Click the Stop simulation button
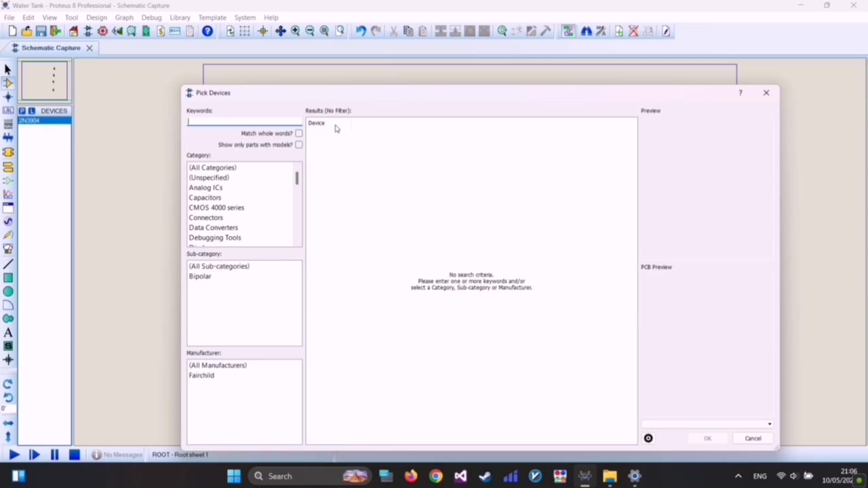868x488 pixels. pyautogui.click(x=75, y=455)
